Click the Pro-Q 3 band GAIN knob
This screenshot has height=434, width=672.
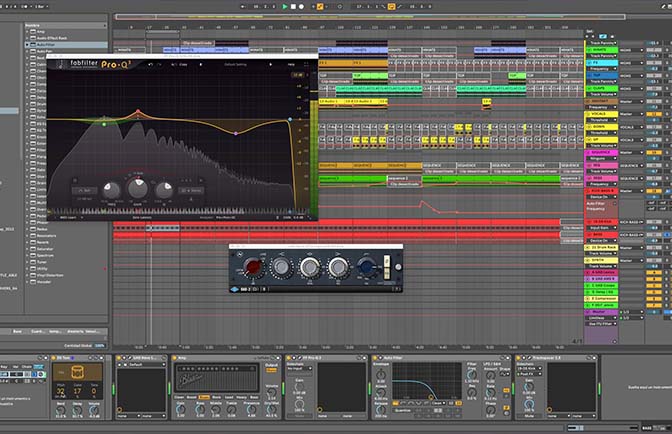(x=137, y=188)
